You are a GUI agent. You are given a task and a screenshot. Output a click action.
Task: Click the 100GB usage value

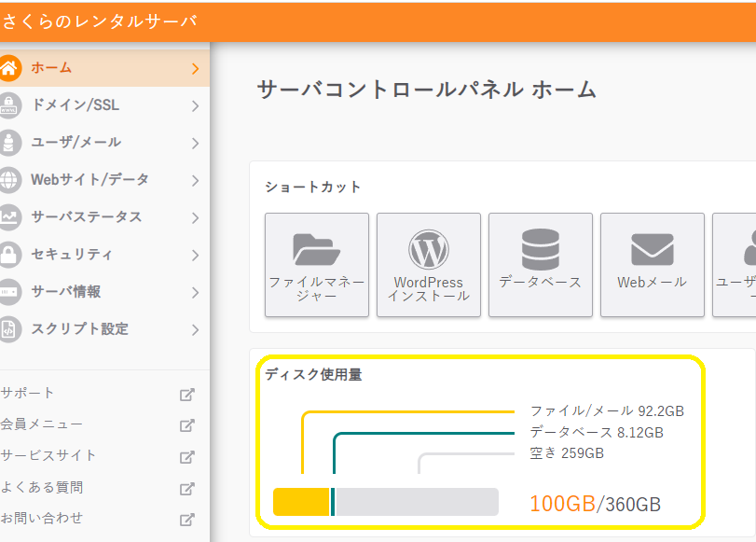[563, 504]
